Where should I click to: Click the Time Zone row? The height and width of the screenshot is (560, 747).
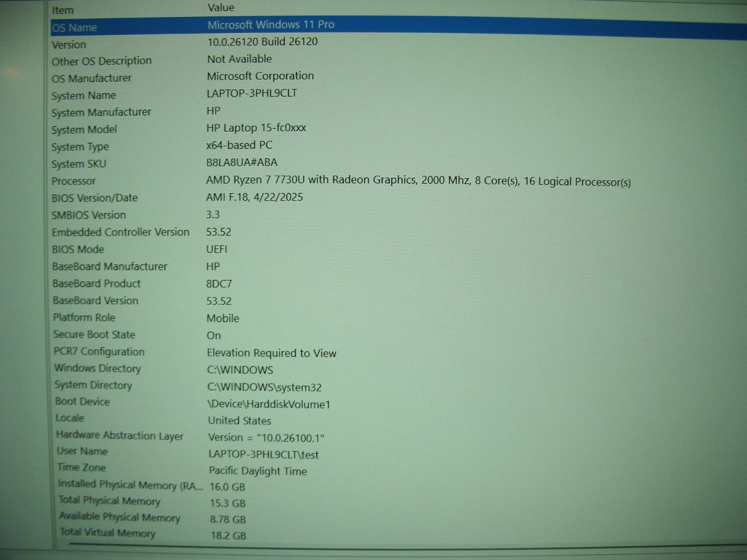(82, 467)
